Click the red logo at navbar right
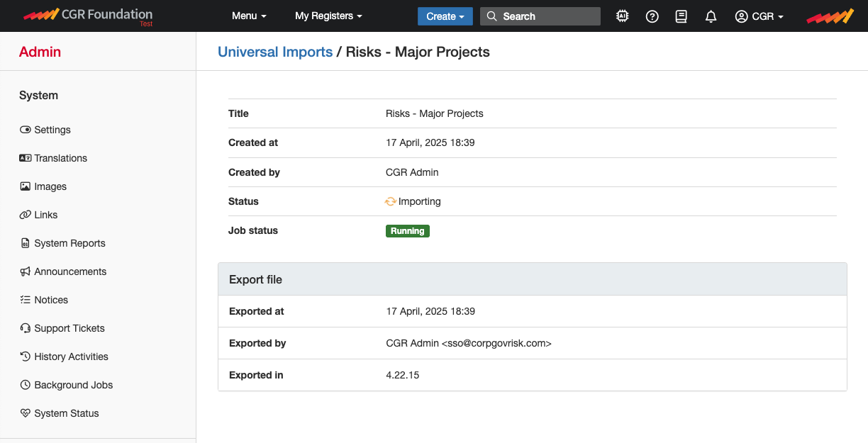 pos(830,16)
